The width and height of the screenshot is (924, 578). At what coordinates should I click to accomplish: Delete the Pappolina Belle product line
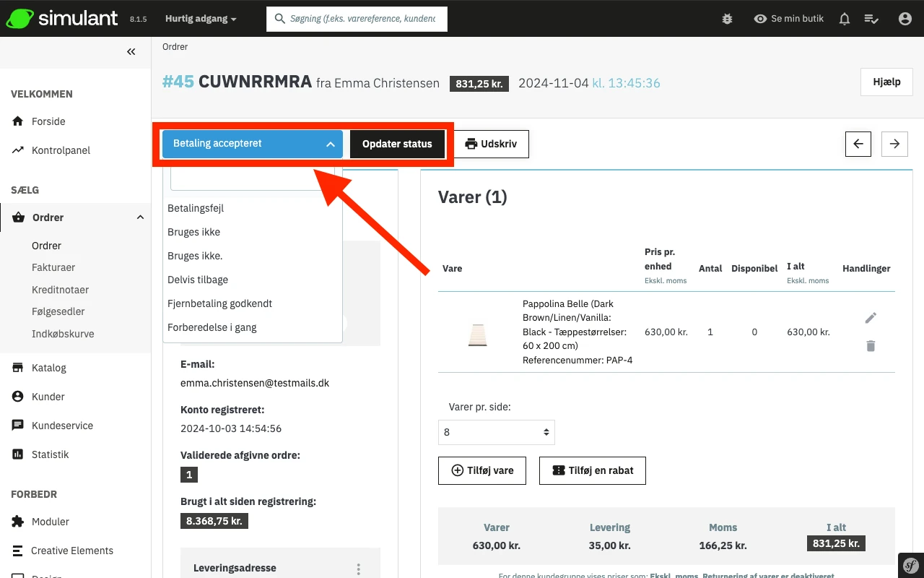(871, 346)
